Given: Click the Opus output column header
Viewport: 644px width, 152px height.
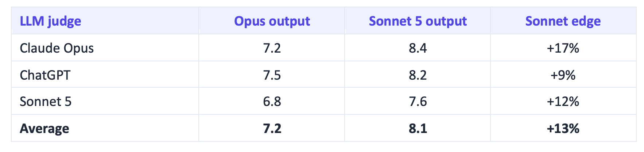Looking at the screenshot, I should click(272, 21).
